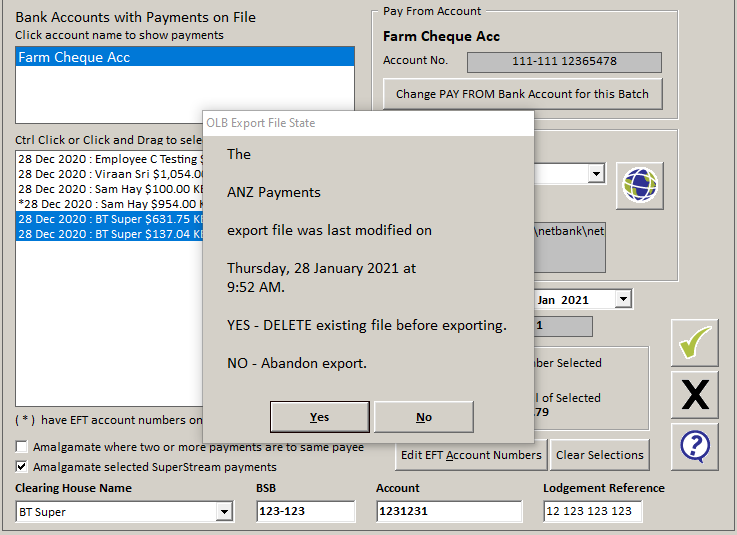Cancel using the black X icon
The height and width of the screenshot is (535, 737).
click(695, 394)
